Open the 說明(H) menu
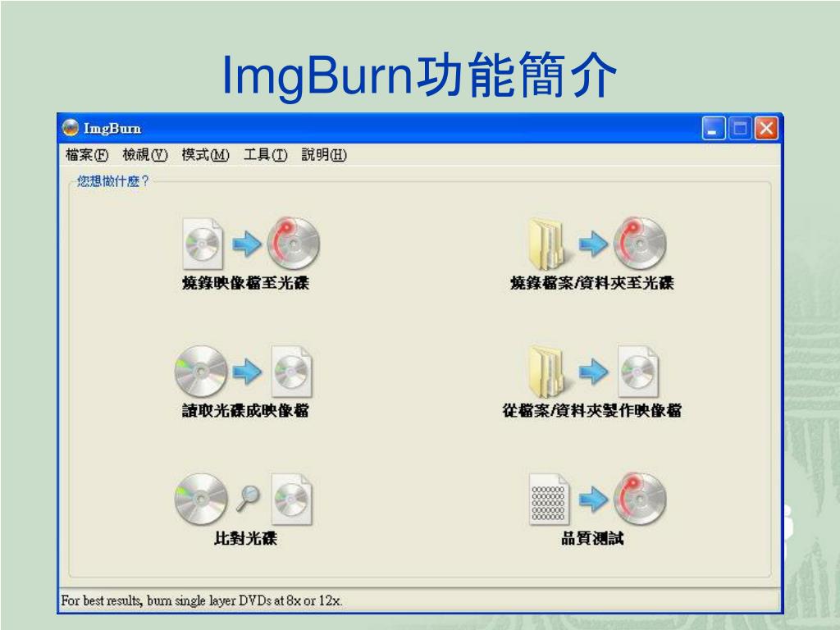This screenshot has width=840, height=630. click(324, 155)
